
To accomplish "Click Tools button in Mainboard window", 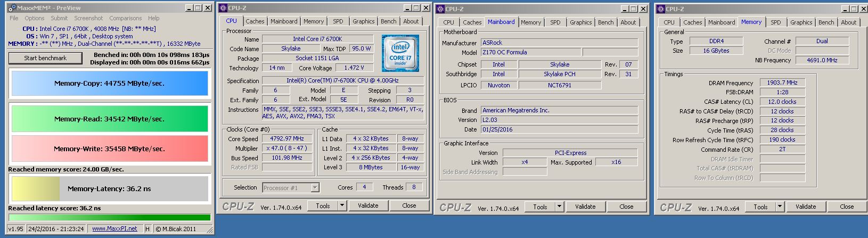I will tap(540, 207).
